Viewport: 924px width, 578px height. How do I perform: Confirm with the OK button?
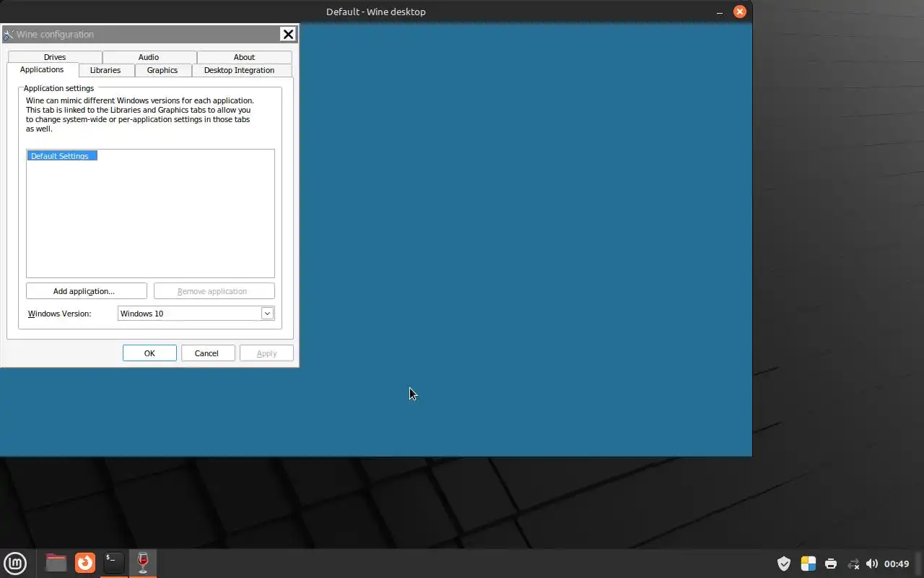[x=149, y=353]
